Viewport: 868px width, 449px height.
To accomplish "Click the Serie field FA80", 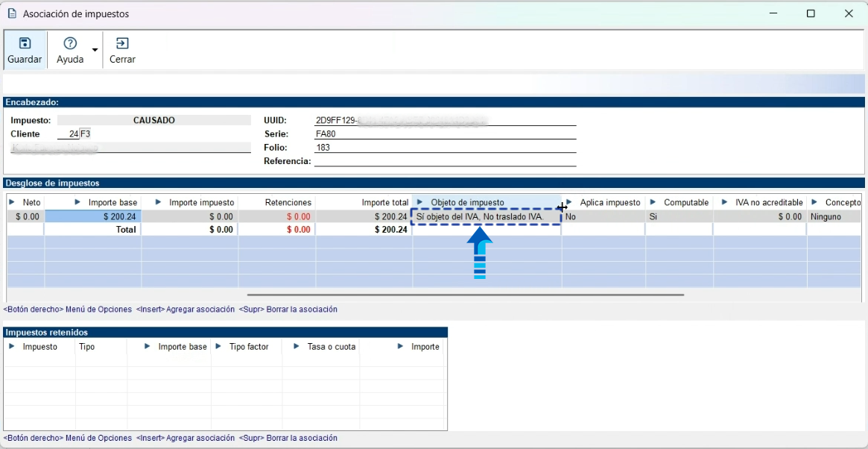I will tap(445, 134).
